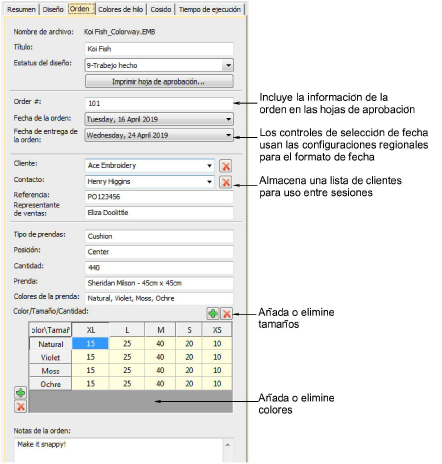Click the Cantidad field showing 440
The width and height of the screenshot is (442, 464).
coord(159,268)
